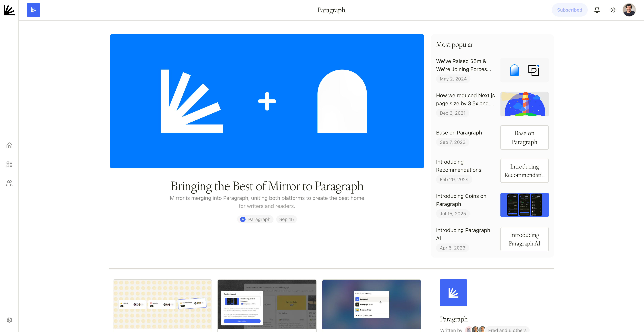Image resolution: width=644 pixels, height=332 pixels.
Task: Open the user profile avatar menu
Action: [x=629, y=10]
